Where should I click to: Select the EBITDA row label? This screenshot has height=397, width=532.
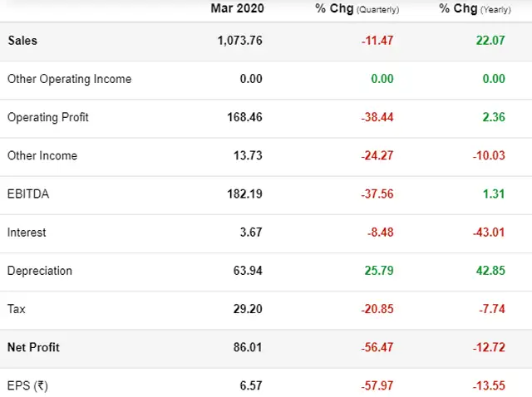coord(27,194)
